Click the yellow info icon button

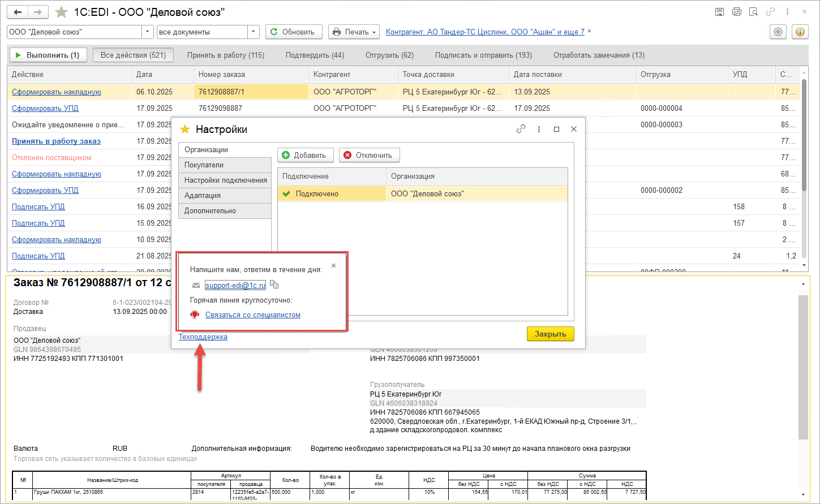click(x=800, y=32)
